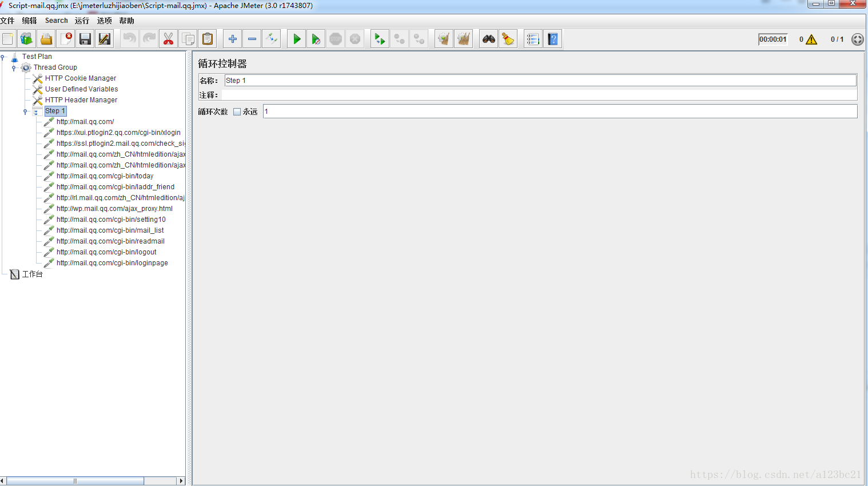Click the Redo arrow icon

[x=149, y=39]
